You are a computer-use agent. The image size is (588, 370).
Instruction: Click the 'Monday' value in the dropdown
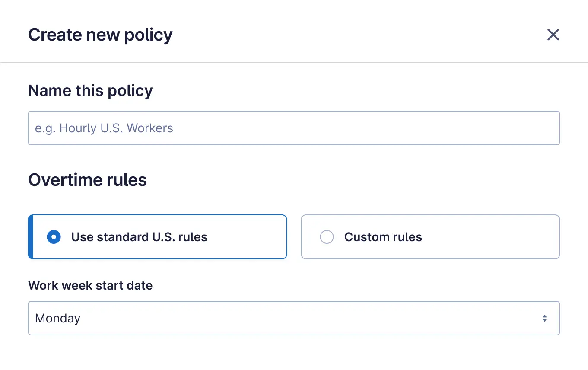(x=58, y=318)
